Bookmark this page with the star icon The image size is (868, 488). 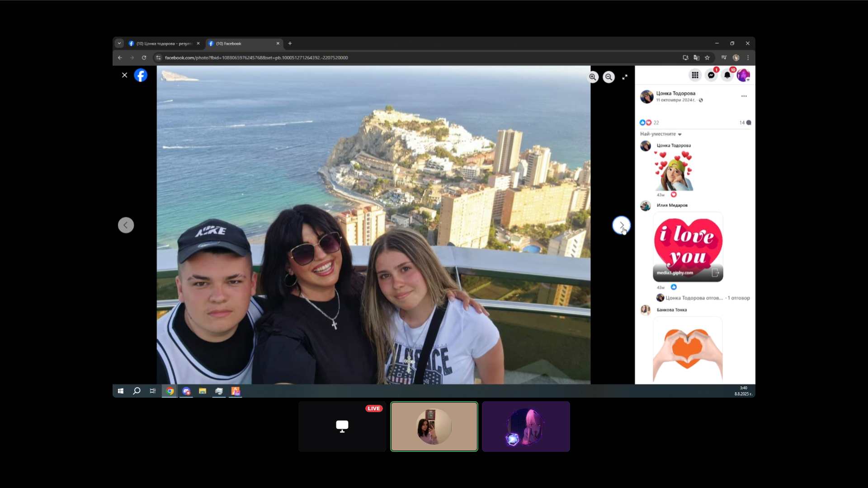tap(707, 58)
